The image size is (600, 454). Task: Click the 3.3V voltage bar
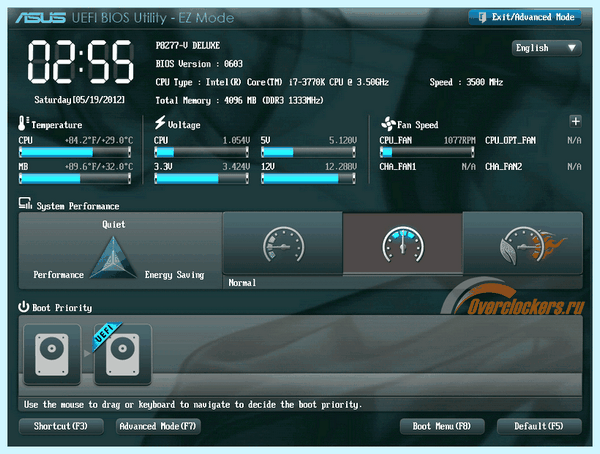coord(202,178)
